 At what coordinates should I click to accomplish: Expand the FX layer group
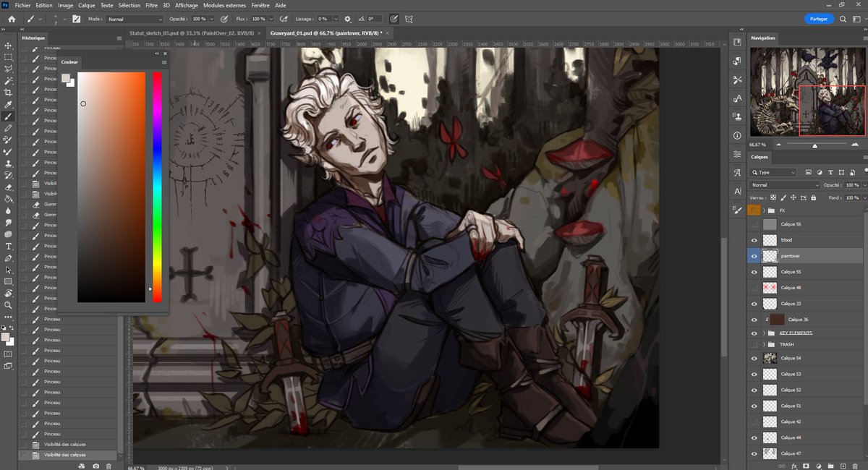click(x=765, y=210)
